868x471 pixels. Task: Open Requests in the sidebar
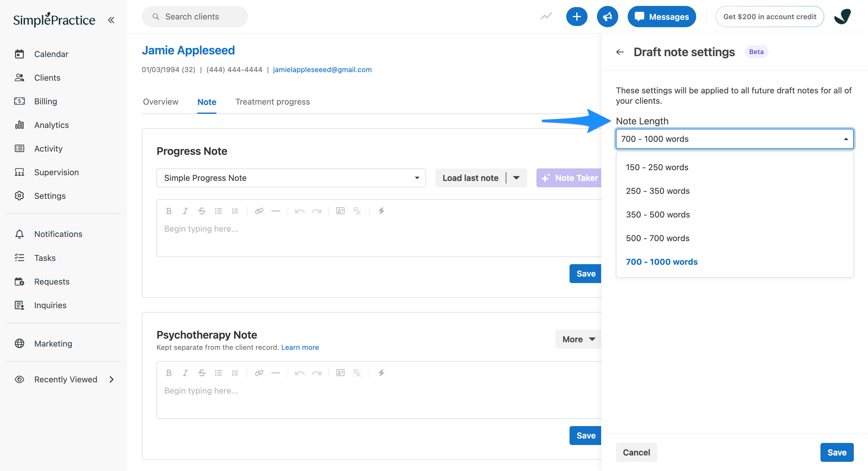(52, 281)
